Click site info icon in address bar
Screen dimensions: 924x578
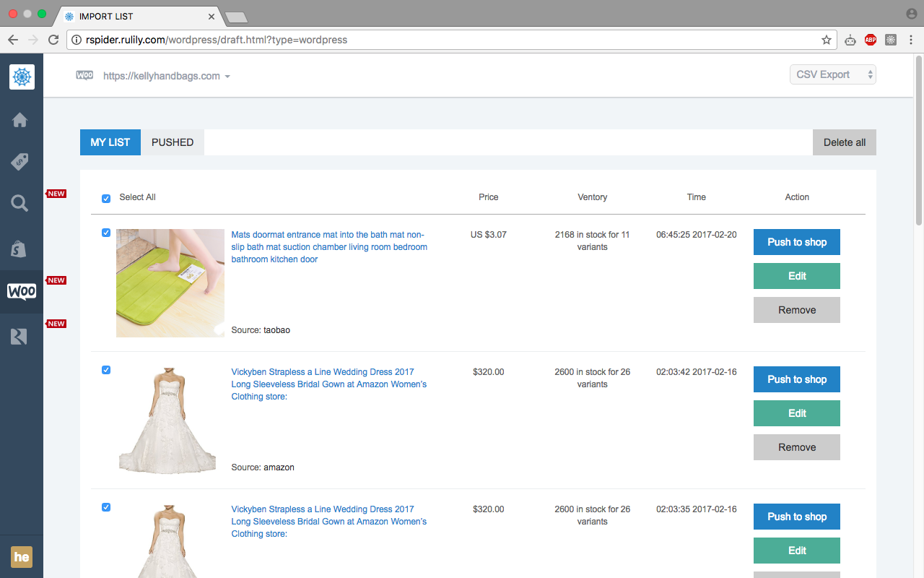77,40
